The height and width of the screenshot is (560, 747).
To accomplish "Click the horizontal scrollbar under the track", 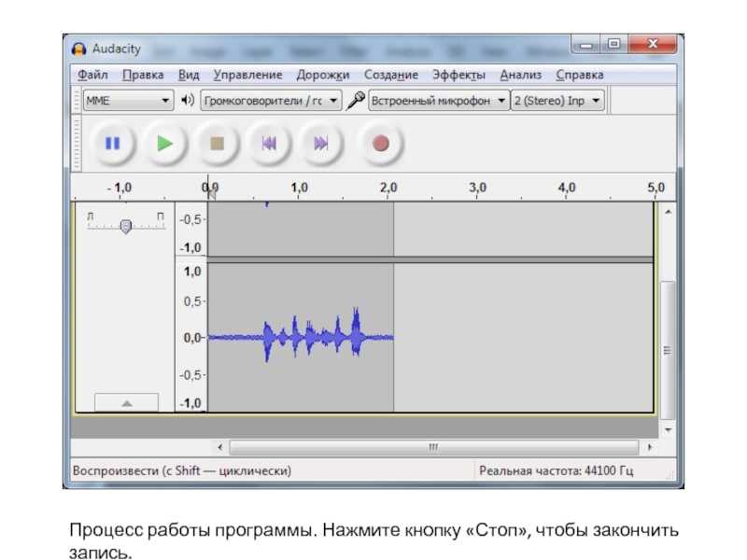I will 434,447.
